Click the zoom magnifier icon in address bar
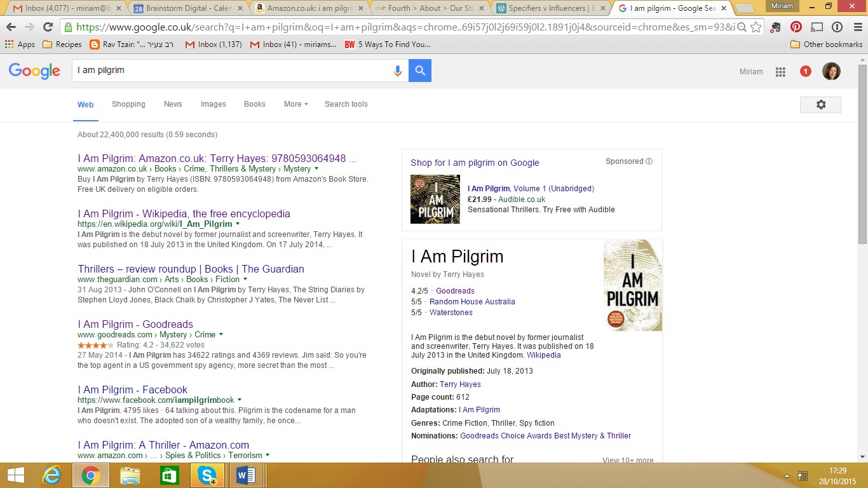 [740, 27]
